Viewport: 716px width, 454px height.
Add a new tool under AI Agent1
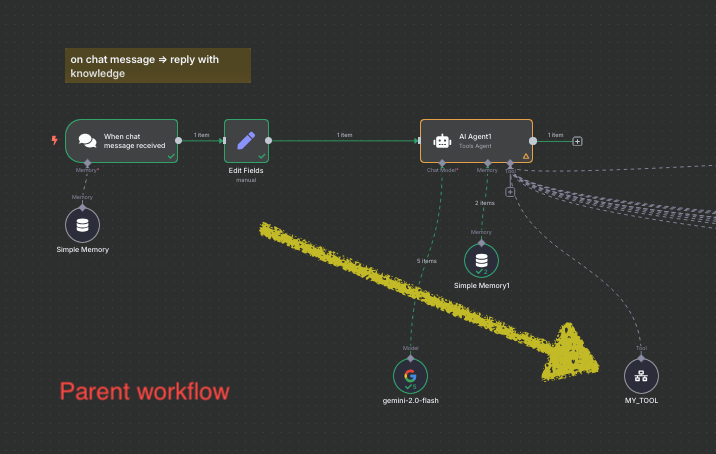510,192
